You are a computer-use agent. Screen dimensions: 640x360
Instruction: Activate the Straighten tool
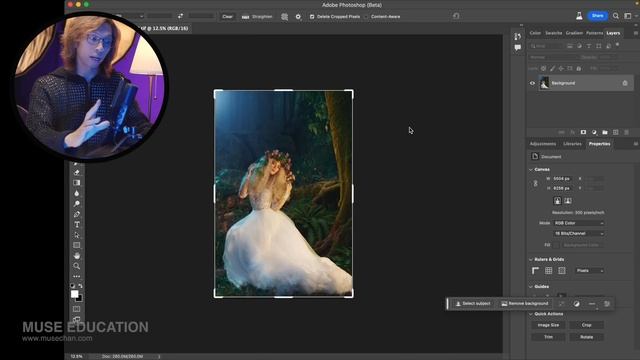[257, 17]
